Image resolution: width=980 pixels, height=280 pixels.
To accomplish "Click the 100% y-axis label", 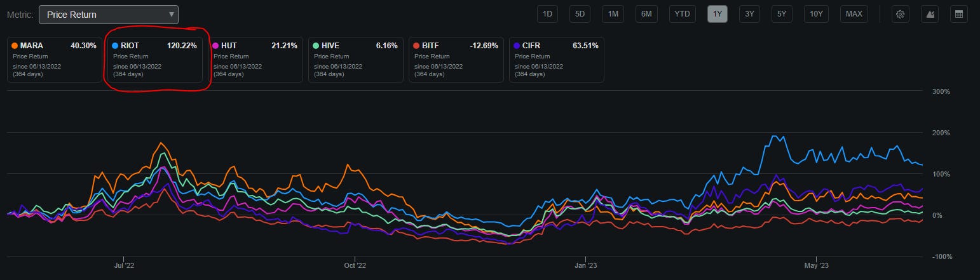I will point(941,174).
